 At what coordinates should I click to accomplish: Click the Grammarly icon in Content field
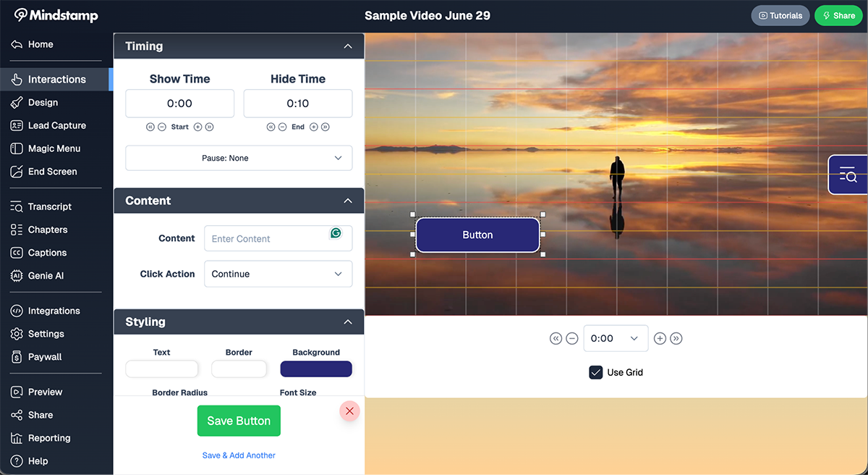(x=336, y=233)
